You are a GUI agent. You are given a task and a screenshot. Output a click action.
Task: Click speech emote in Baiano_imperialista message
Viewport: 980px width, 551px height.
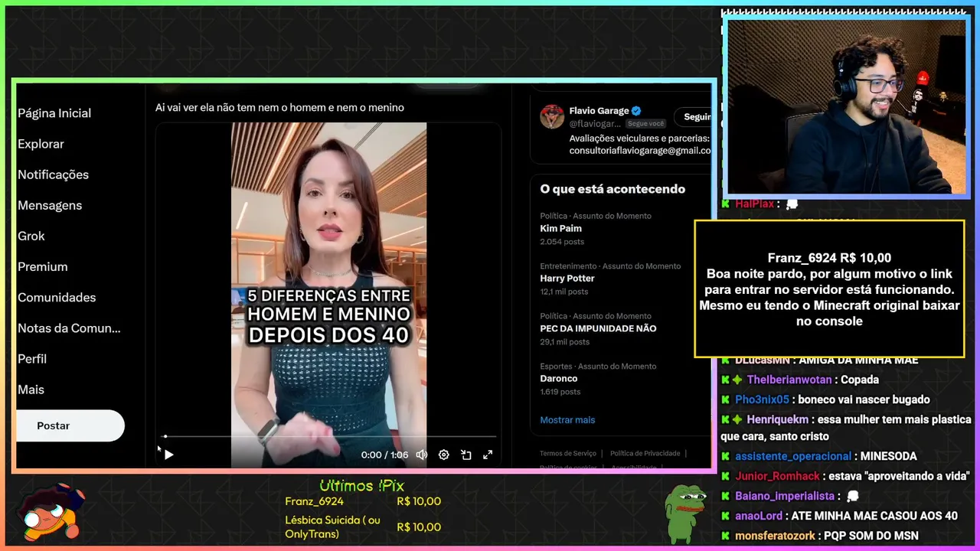coord(853,496)
